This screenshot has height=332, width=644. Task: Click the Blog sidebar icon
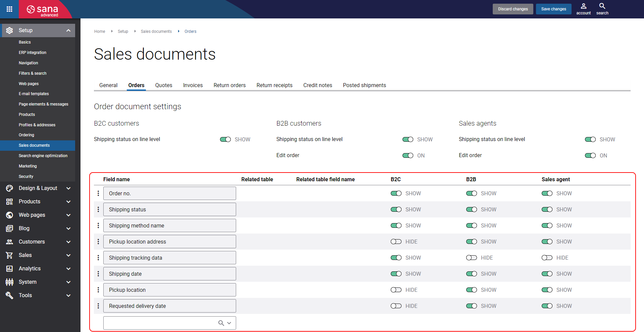pos(9,228)
